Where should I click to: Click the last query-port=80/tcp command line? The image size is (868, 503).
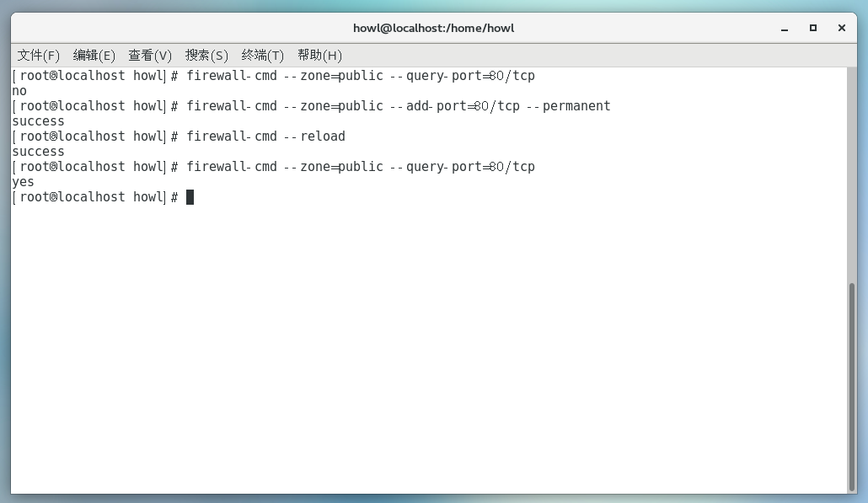pyautogui.click(x=274, y=167)
